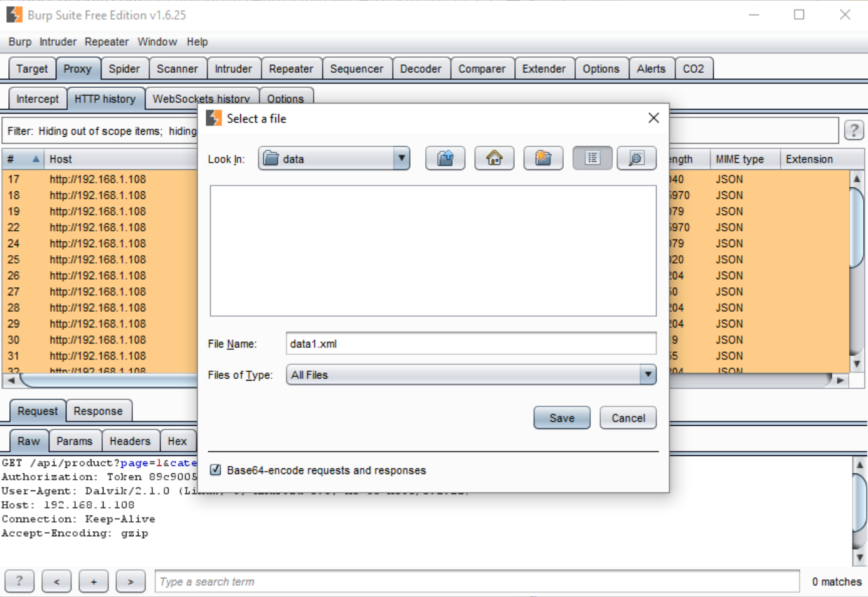868x597 pixels.
Task: Select history row number 28
Action: click(100, 307)
